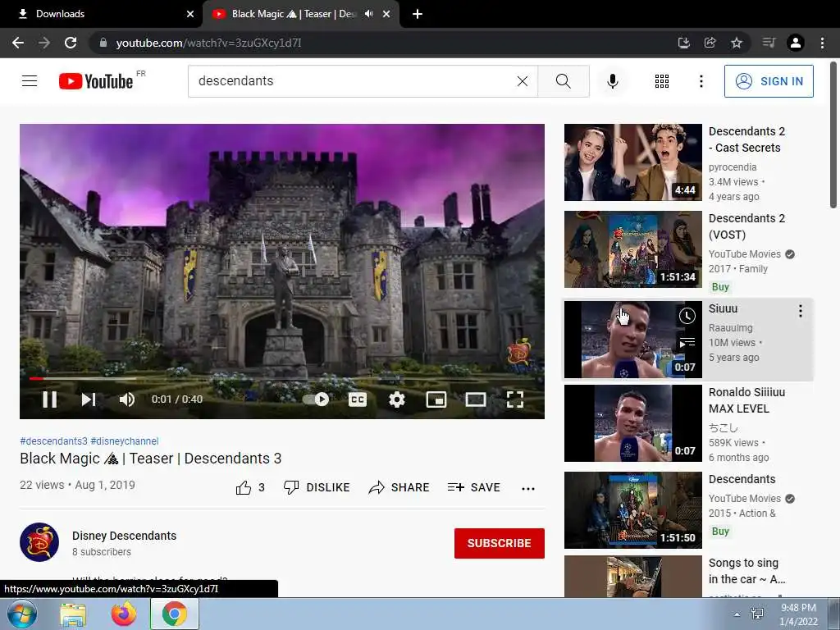The width and height of the screenshot is (840, 630).
Task: Click the Buy label under Descendants 2
Action: (720, 286)
